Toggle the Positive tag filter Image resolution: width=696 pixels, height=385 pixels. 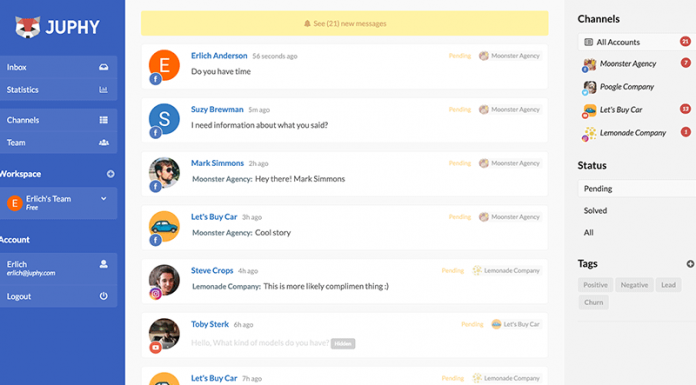point(595,285)
